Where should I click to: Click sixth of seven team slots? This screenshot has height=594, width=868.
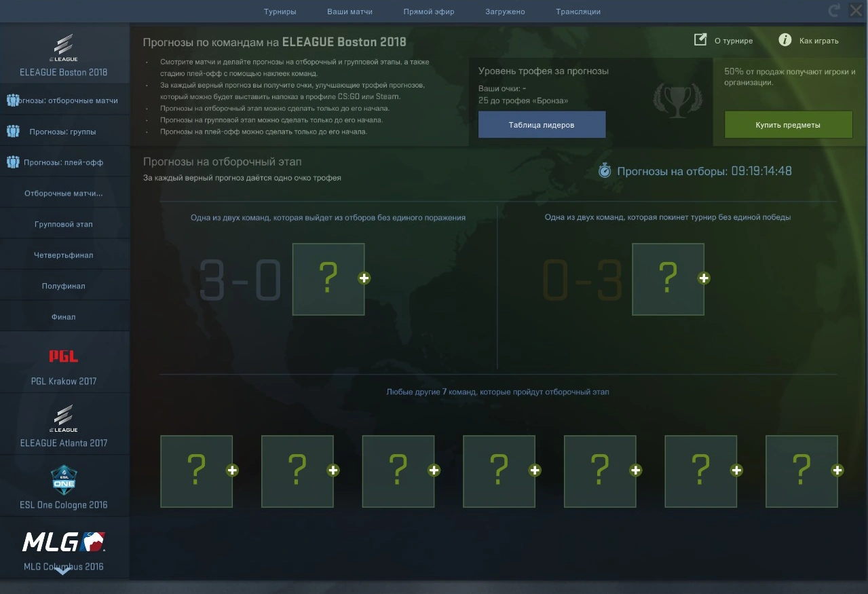[700, 472]
